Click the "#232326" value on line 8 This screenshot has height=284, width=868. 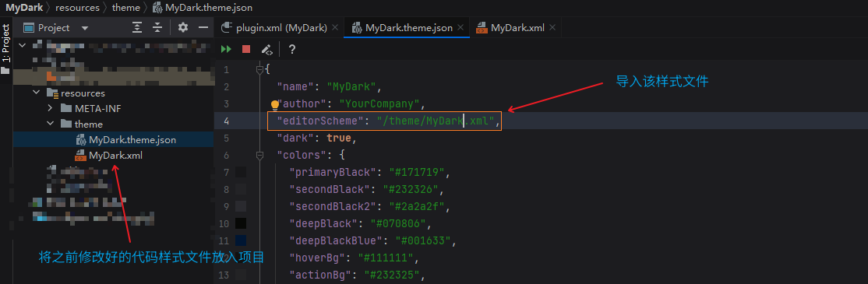[410, 190]
